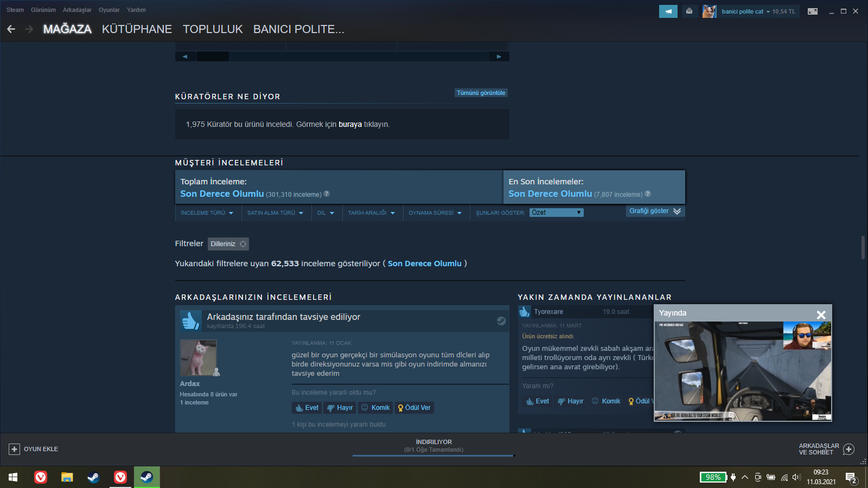Open the Steam menu
The width and height of the screenshot is (868, 488).
15,10
